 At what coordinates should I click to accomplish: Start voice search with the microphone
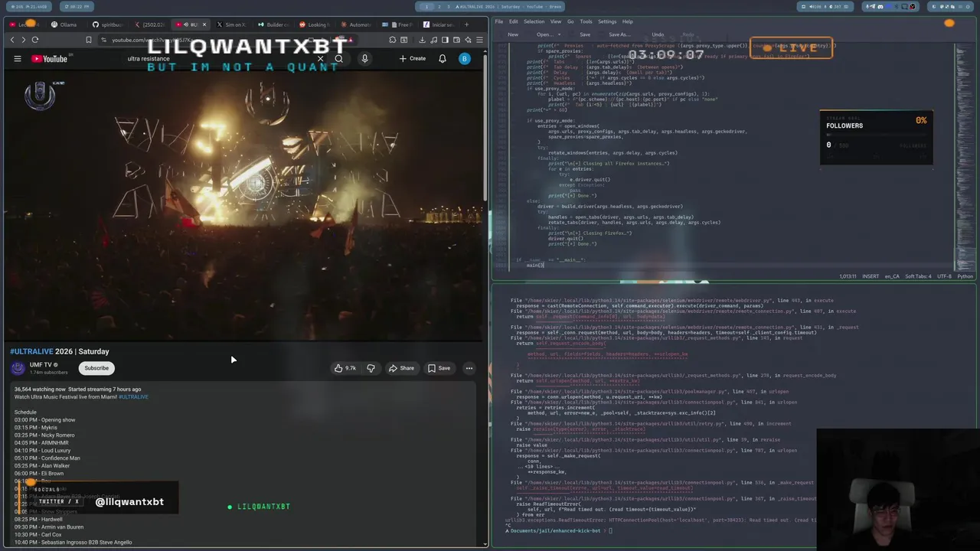click(364, 59)
